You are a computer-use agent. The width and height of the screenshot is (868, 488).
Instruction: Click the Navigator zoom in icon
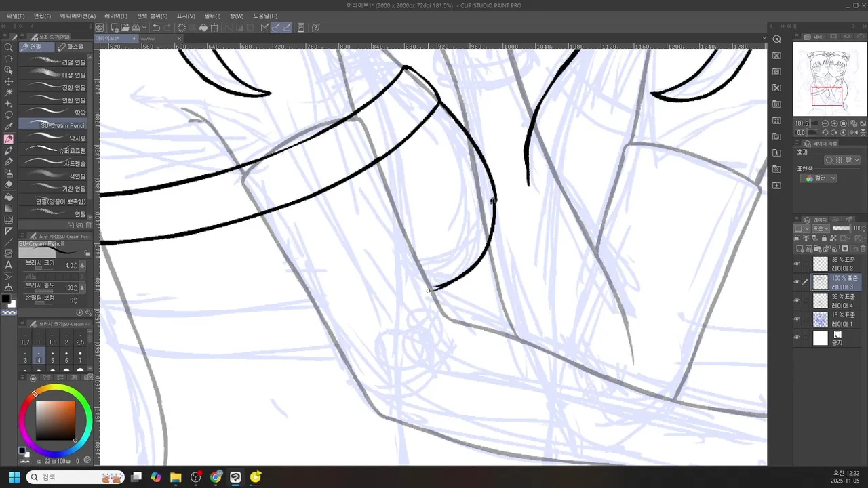pyautogui.click(x=833, y=124)
